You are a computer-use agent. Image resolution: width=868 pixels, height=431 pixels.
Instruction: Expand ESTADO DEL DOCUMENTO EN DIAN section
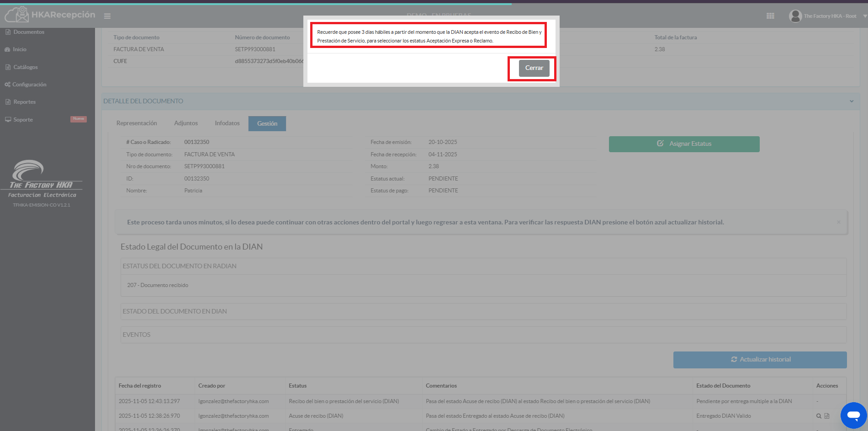click(175, 311)
